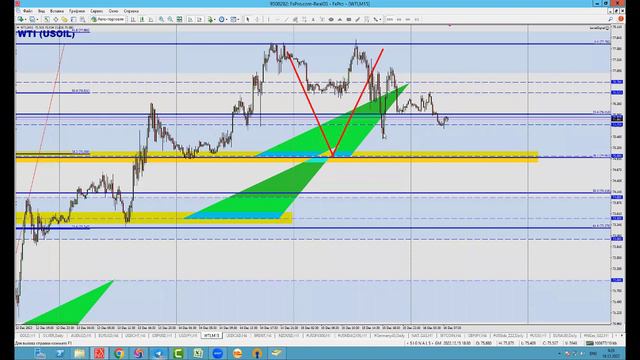Image resolution: width=640 pixels, height=360 pixels.
Task: Toggle the chart shift icon
Action: click(200, 19)
